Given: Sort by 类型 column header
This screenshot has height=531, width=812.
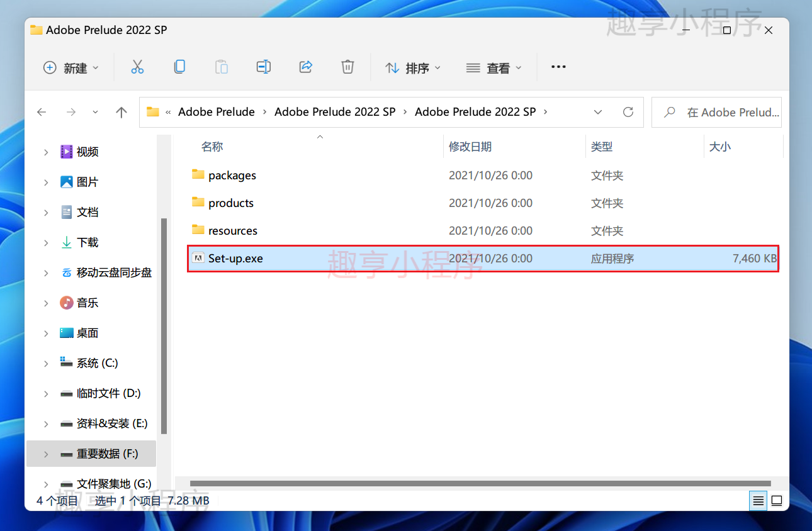Looking at the screenshot, I should click(x=602, y=147).
